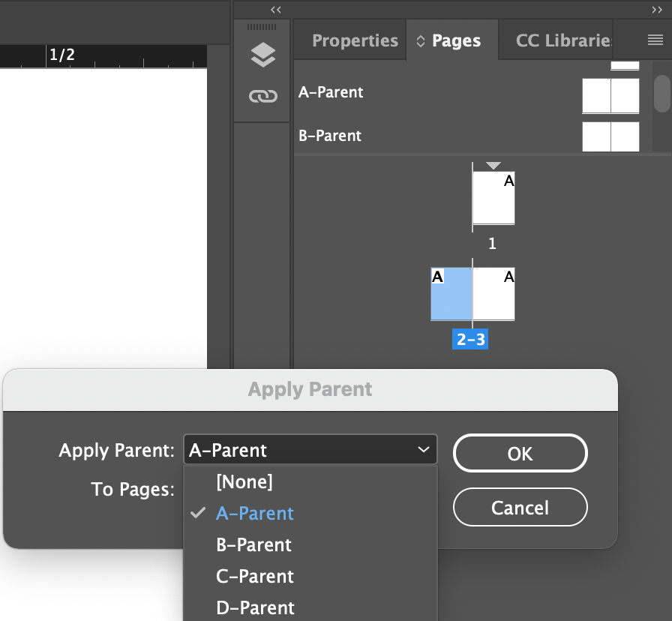
Task: Expand the Apply Parent dropdown
Action: [x=310, y=450]
